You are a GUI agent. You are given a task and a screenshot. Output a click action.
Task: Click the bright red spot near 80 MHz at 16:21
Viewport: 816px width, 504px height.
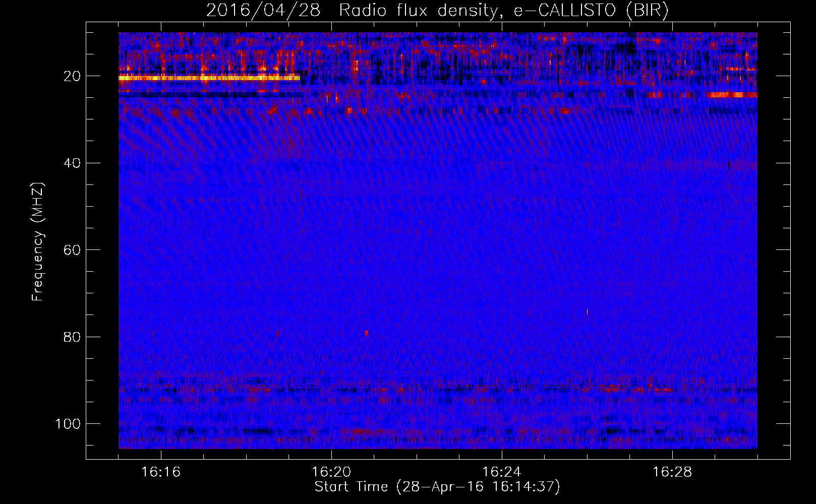[x=367, y=333]
